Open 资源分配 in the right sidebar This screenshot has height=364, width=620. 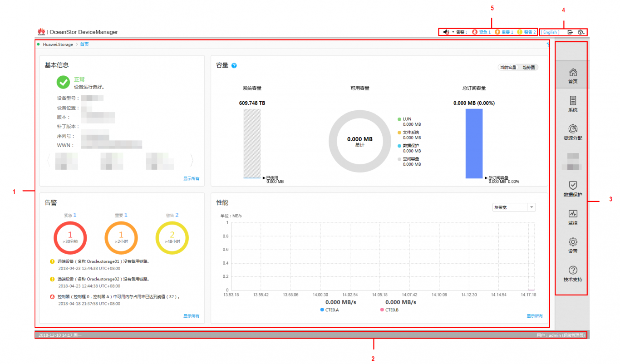[x=573, y=132]
